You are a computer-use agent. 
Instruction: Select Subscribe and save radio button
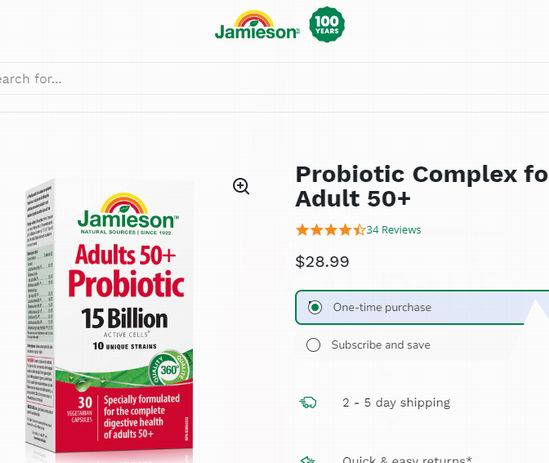point(313,345)
